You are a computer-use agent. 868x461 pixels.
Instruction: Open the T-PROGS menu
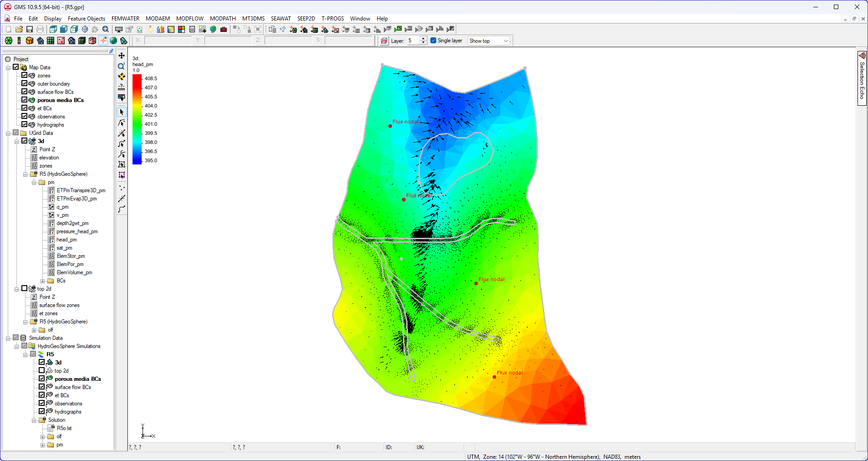pyautogui.click(x=333, y=19)
